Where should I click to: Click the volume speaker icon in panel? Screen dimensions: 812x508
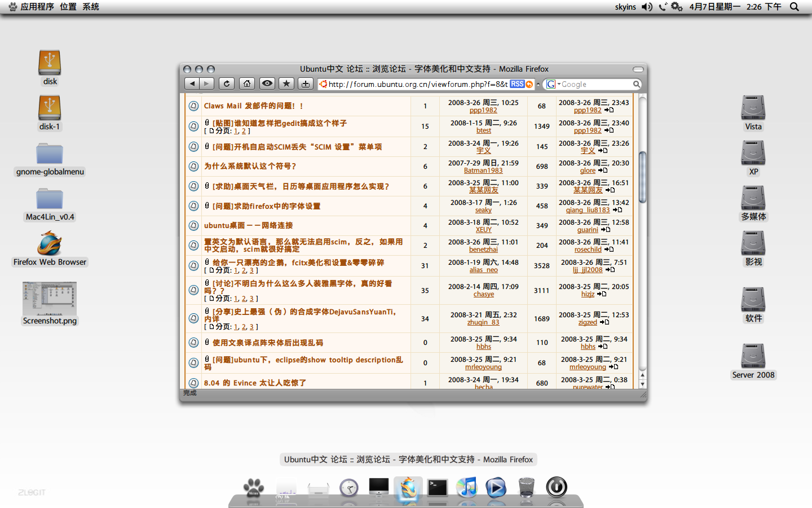[x=647, y=7]
